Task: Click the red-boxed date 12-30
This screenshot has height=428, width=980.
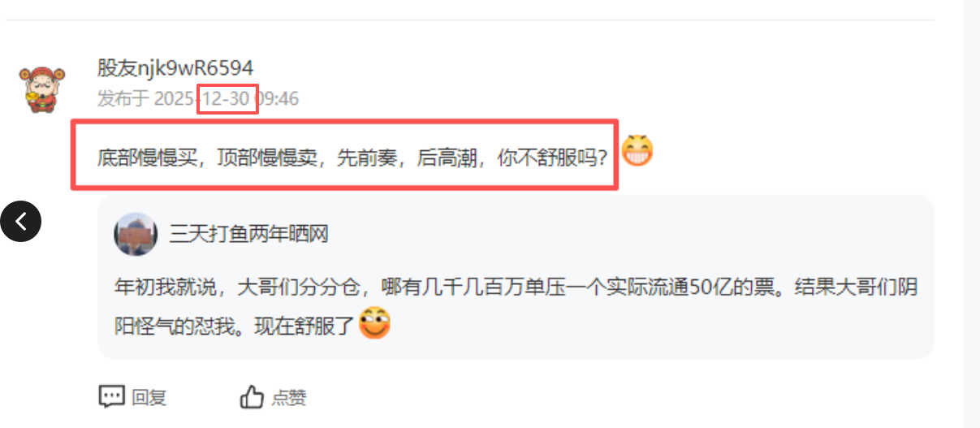Action: click(x=227, y=99)
